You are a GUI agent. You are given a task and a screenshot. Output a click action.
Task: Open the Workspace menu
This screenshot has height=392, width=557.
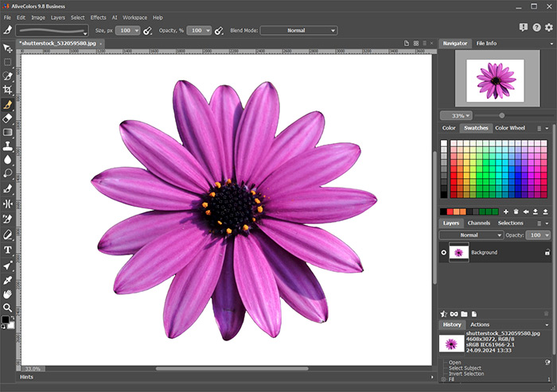pos(134,17)
